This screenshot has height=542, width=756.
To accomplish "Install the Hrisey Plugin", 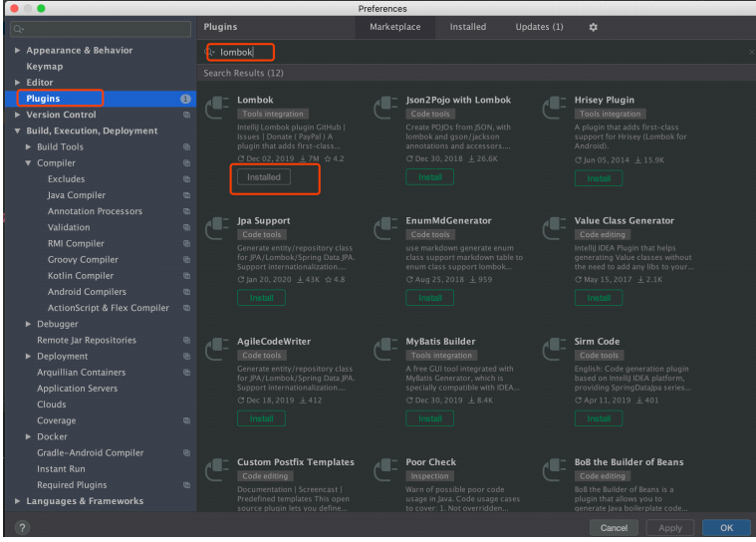I will [x=599, y=178].
